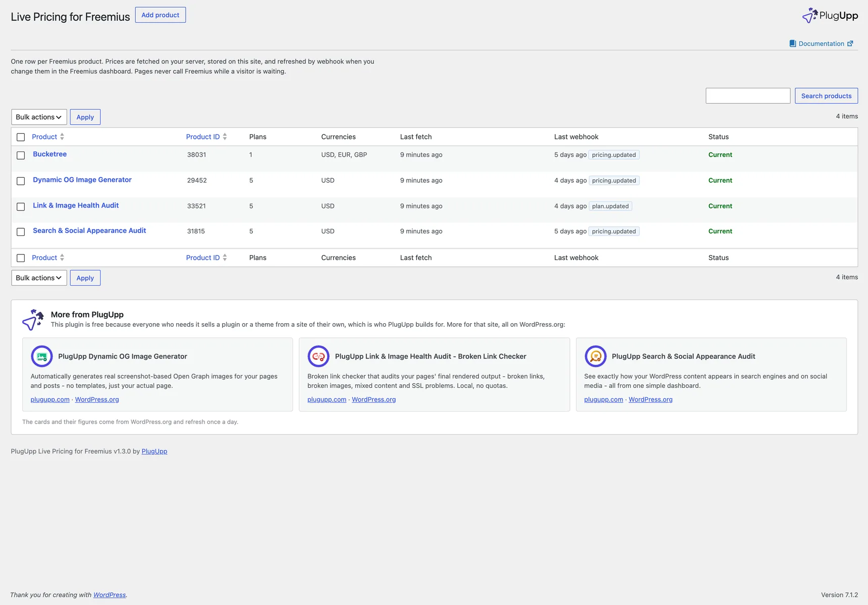Click the plan.updated webhook badge
The height and width of the screenshot is (605, 868).
610,206
